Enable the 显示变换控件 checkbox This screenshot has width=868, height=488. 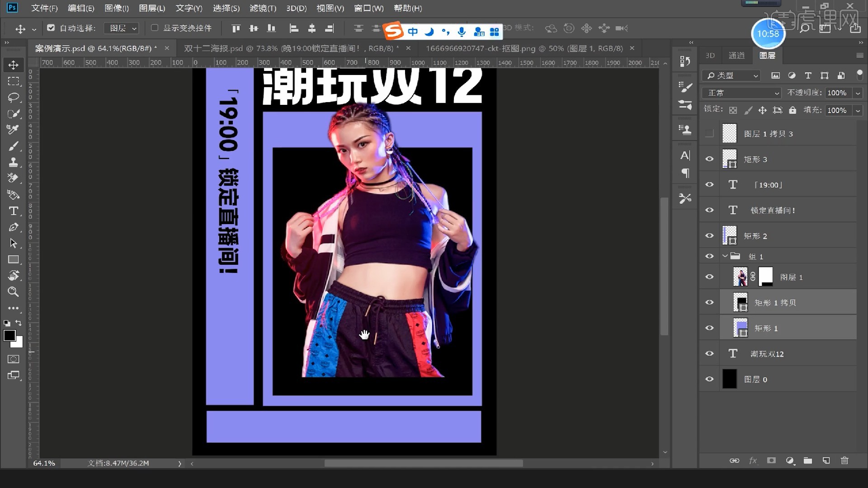click(155, 28)
